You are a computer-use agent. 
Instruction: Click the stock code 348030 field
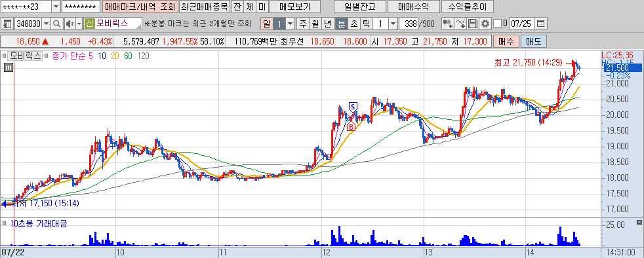pos(28,24)
